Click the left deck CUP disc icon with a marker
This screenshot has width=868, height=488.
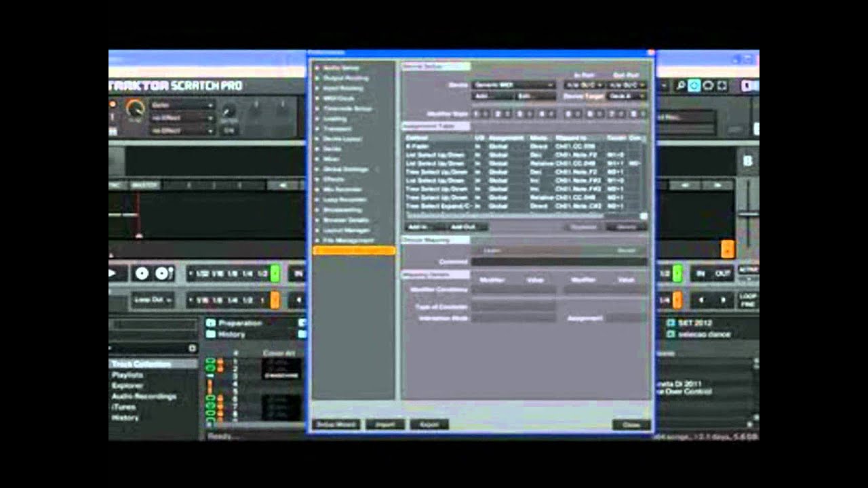[x=164, y=273]
